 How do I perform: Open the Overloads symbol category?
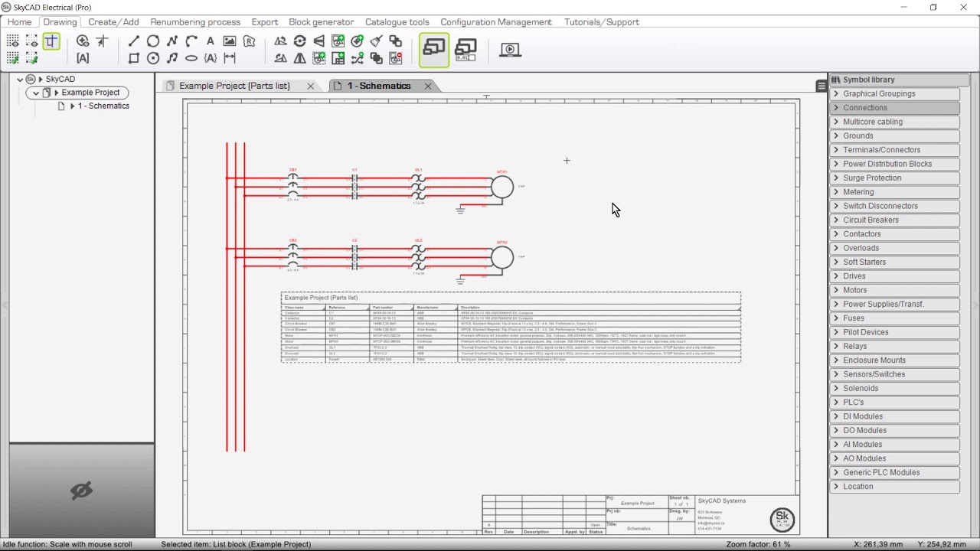(894, 248)
